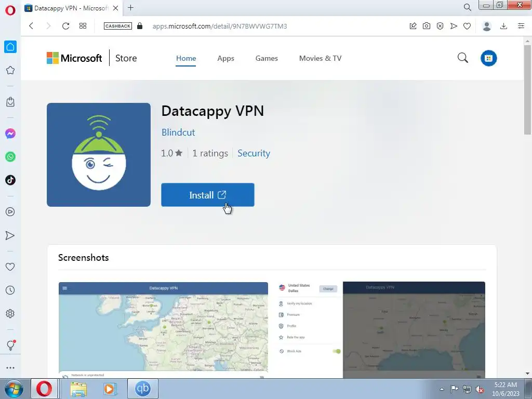This screenshot has width=532, height=399.
Task: Click the padlock site info icon
Action: click(140, 26)
